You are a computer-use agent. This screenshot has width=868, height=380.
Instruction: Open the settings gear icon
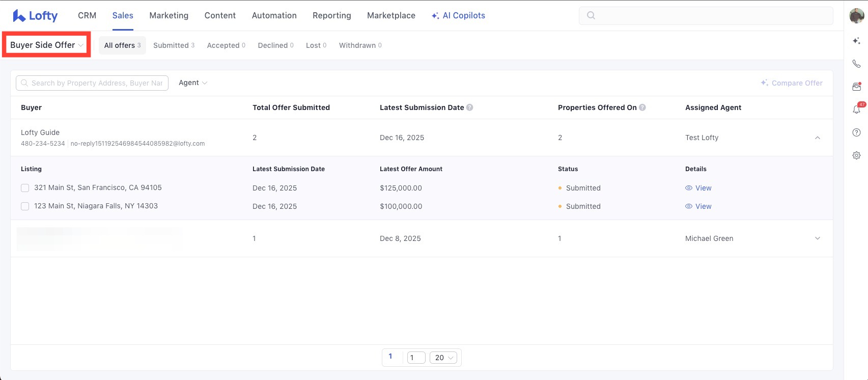coord(856,155)
